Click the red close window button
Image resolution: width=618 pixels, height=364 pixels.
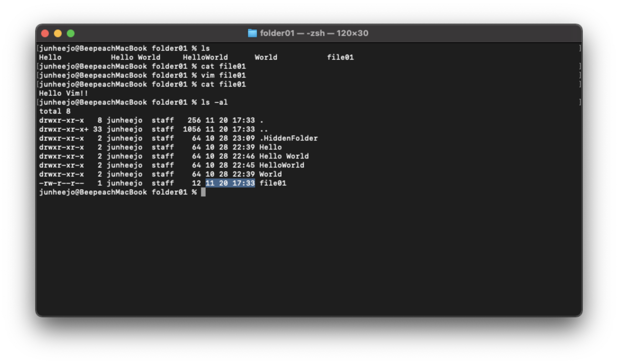tap(45, 33)
